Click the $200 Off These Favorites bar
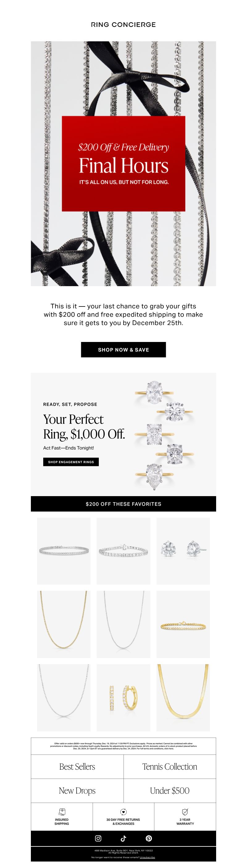Image resolution: width=247 pixels, height=868 pixels. point(124,504)
